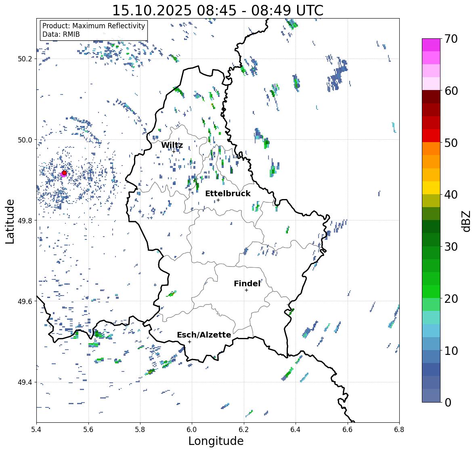Click longitude tick label 6.6
Screen dimensions: 476x451
[347, 430]
